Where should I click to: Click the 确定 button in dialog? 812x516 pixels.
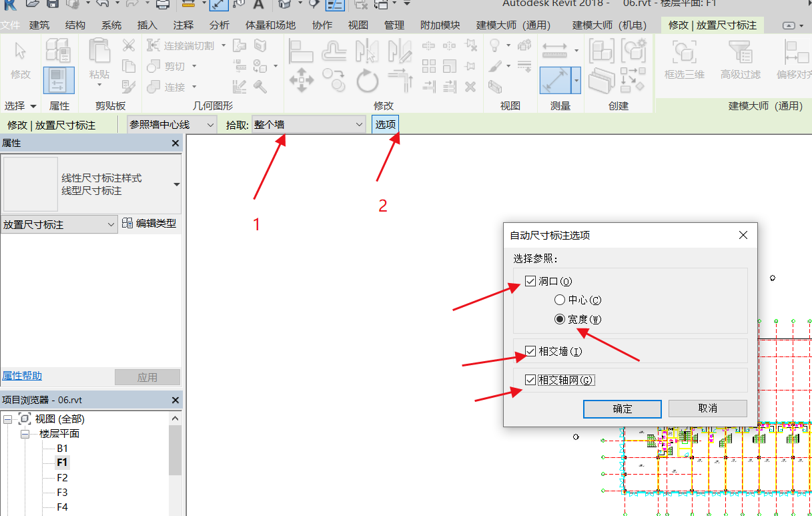pos(622,409)
